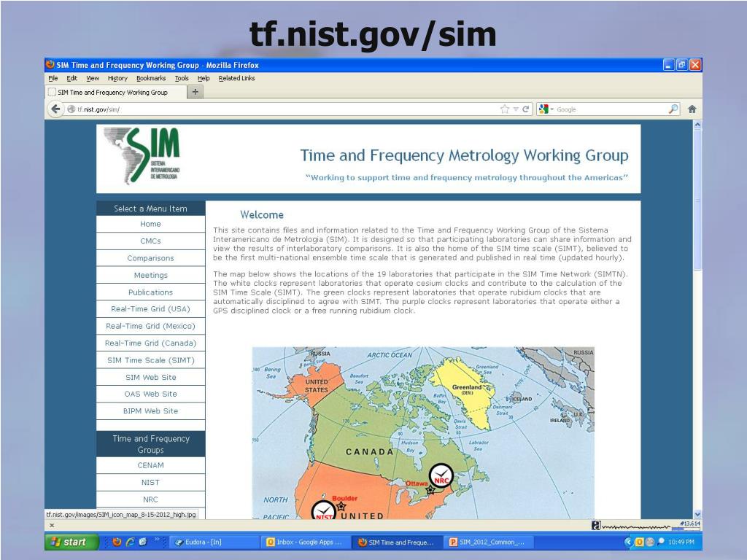Screen dimensions: 747x560
Task: Open the NIST group link
Action: [x=150, y=483]
